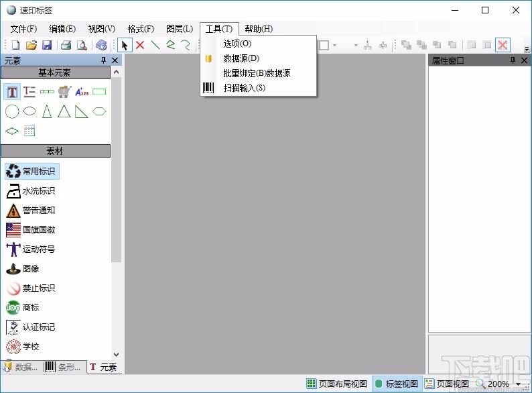Expand the toolbar overflow options
532x393 pixels.
[527, 49]
